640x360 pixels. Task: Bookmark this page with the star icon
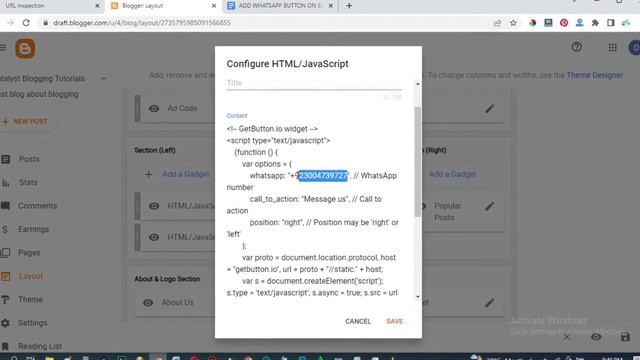(513, 23)
